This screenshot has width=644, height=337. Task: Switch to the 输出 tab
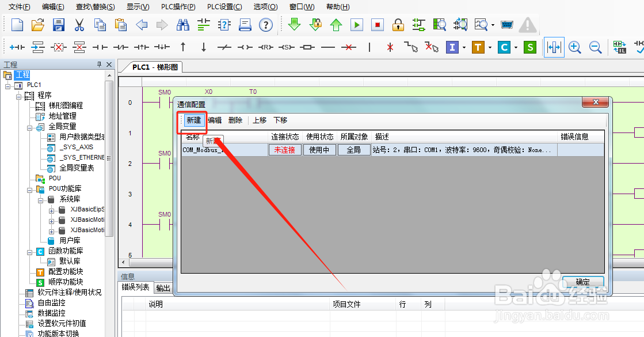[x=163, y=287]
